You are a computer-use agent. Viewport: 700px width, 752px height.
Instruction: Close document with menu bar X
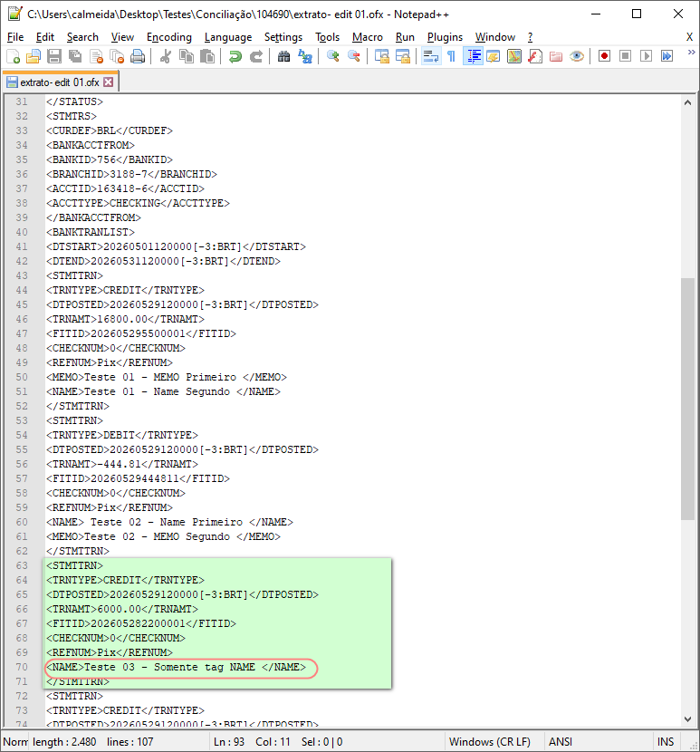click(689, 37)
